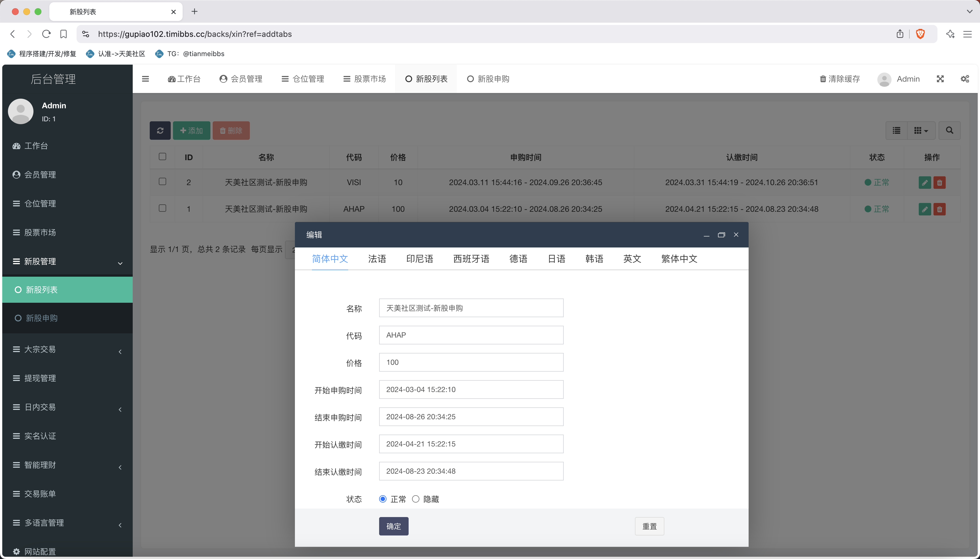Open the 新股申购 header tab
Image resolution: width=980 pixels, height=559 pixels.
point(488,79)
